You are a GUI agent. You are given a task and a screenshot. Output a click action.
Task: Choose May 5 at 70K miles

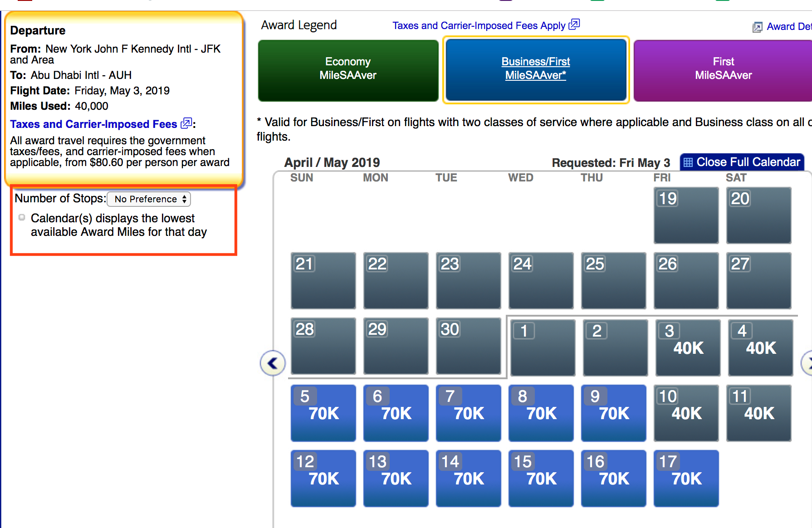click(x=323, y=413)
